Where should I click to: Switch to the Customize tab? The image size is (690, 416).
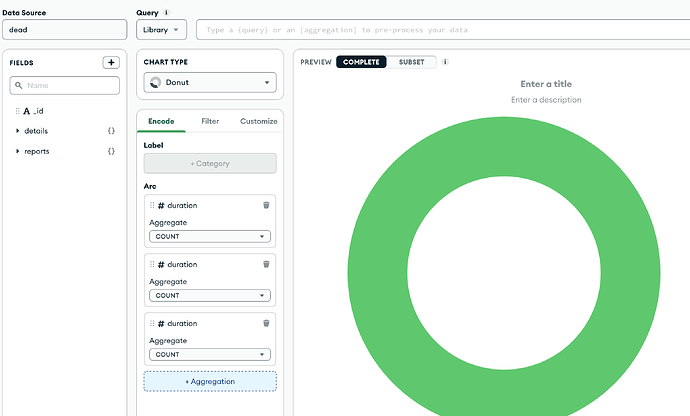(258, 121)
